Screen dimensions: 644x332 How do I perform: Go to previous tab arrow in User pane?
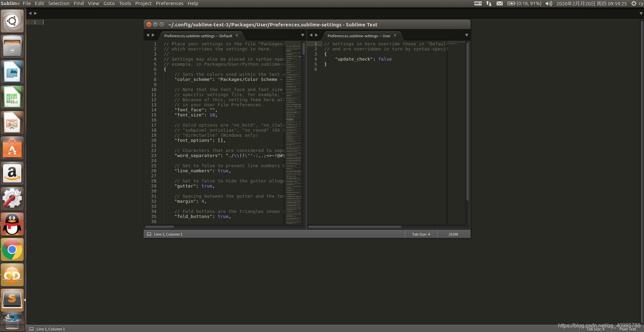click(x=311, y=35)
